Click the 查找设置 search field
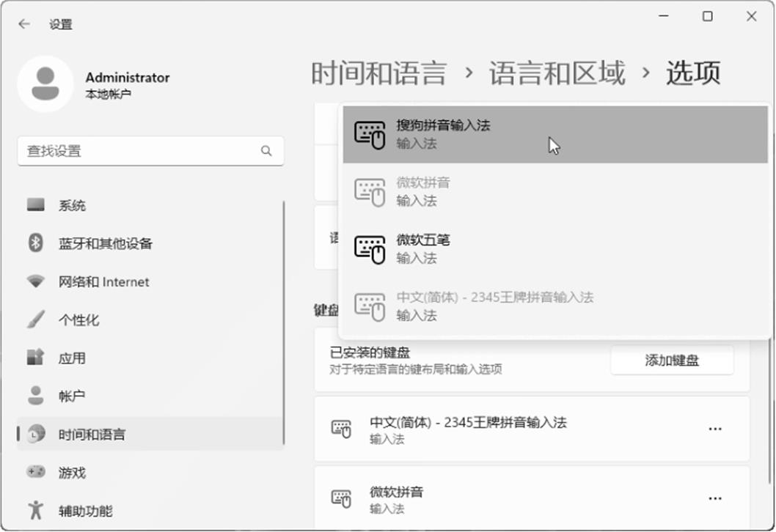776x532 pixels. (139, 151)
